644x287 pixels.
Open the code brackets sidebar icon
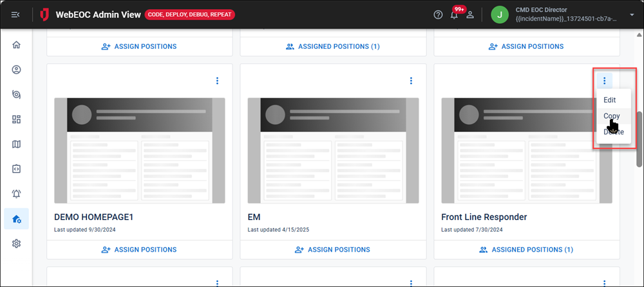point(17,169)
